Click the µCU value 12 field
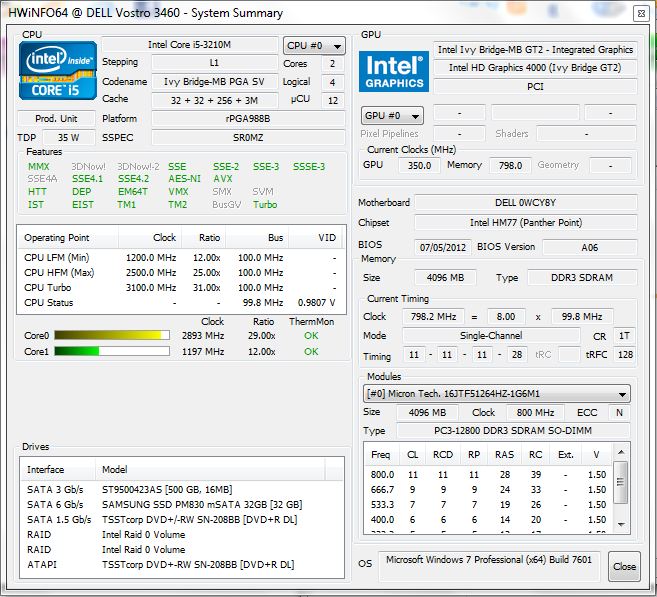The height and width of the screenshot is (597, 657). 333,101
